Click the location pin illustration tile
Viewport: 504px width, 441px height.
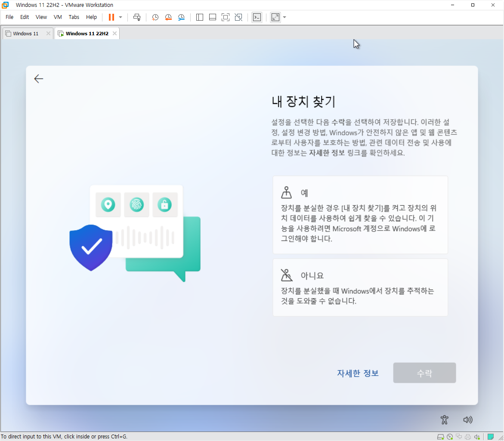coord(108,205)
